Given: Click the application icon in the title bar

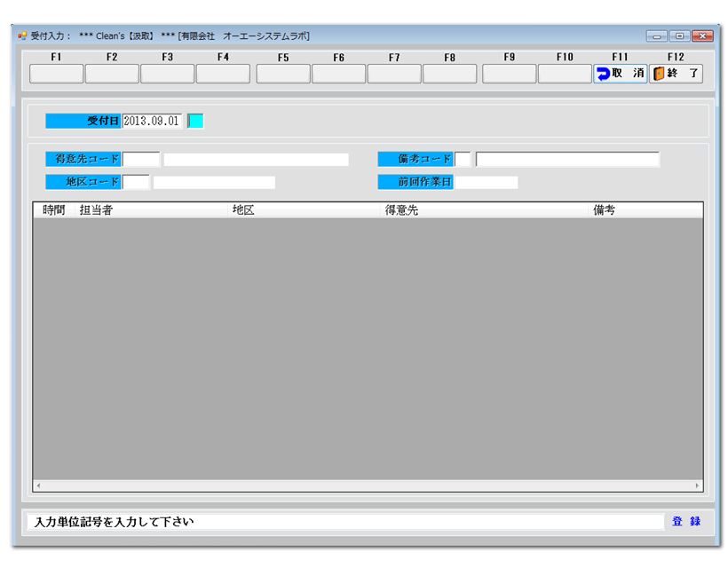Looking at the screenshot, I should pyautogui.click(x=22, y=35).
